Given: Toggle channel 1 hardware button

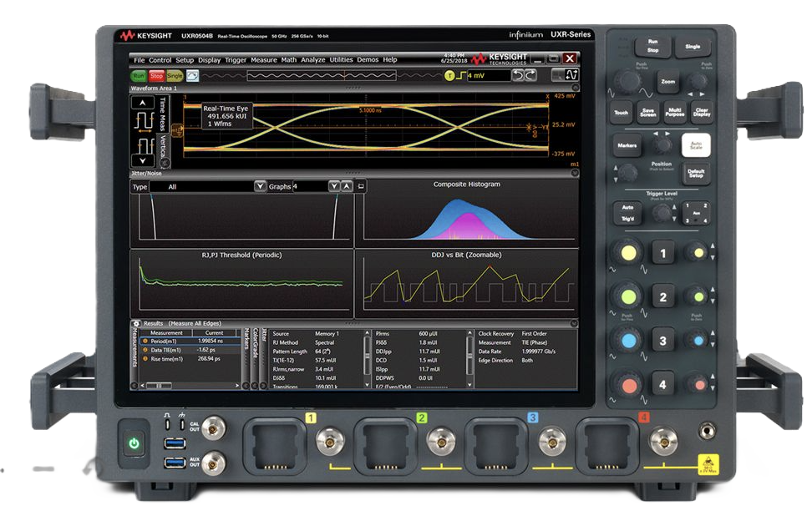Looking at the screenshot, I should click(663, 253).
